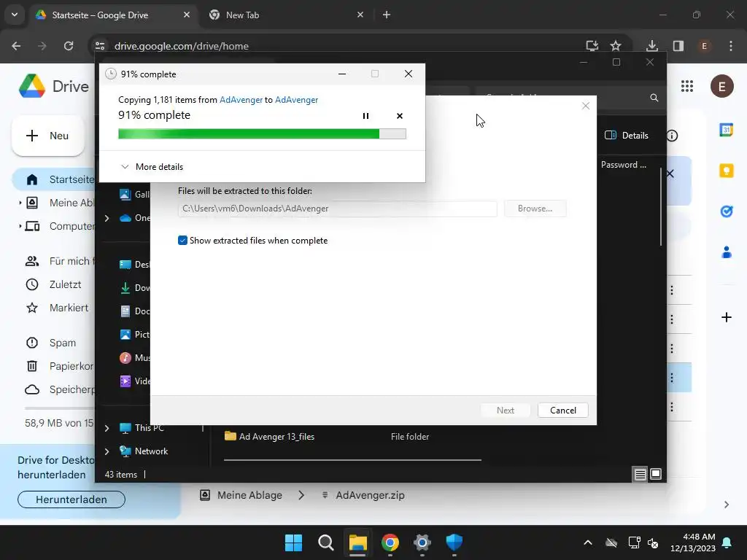Toggle Chrome side panel icon
The width and height of the screenshot is (747, 560).
point(678,46)
